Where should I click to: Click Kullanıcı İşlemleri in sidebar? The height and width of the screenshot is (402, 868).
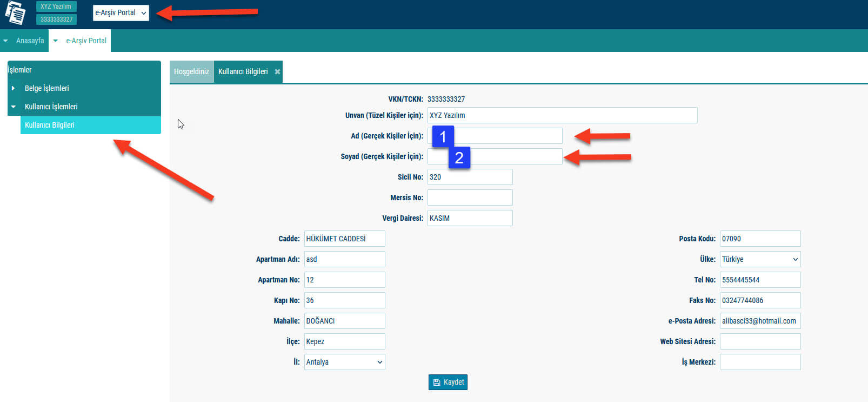(x=51, y=107)
